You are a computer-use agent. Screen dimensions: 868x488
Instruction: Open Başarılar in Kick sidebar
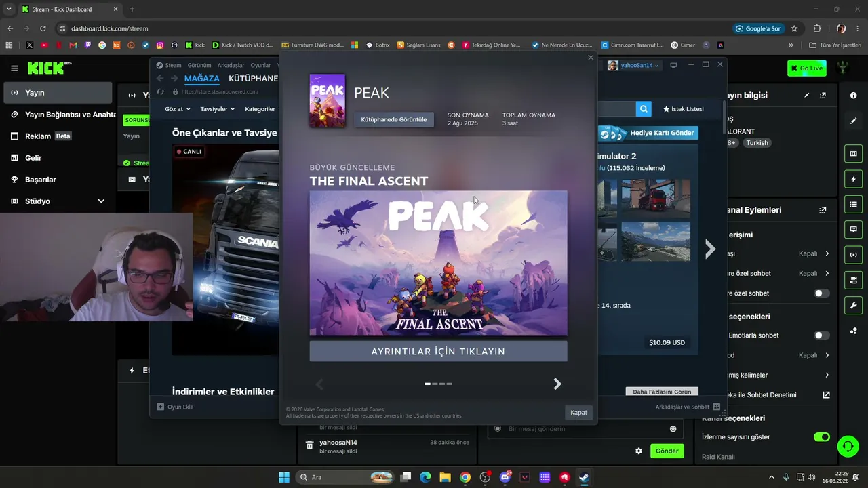pyautogui.click(x=56, y=180)
